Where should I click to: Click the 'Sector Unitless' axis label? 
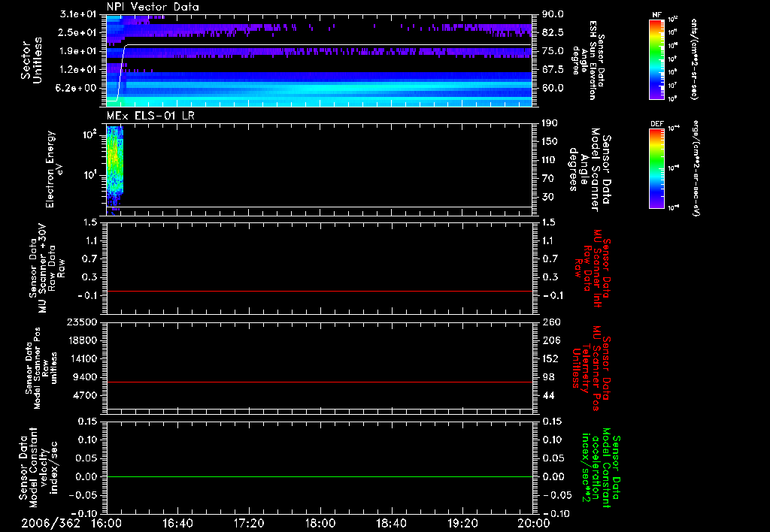coord(32,60)
